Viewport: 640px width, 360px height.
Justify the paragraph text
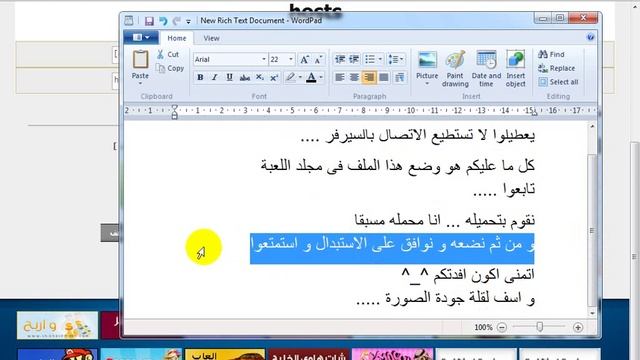pyautogui.click(x=384, y=78)
